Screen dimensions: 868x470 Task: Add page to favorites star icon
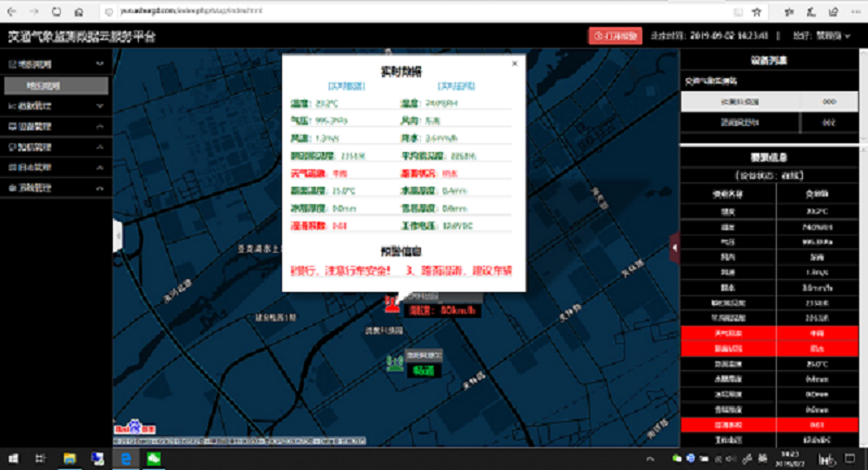tap(758, 12)
